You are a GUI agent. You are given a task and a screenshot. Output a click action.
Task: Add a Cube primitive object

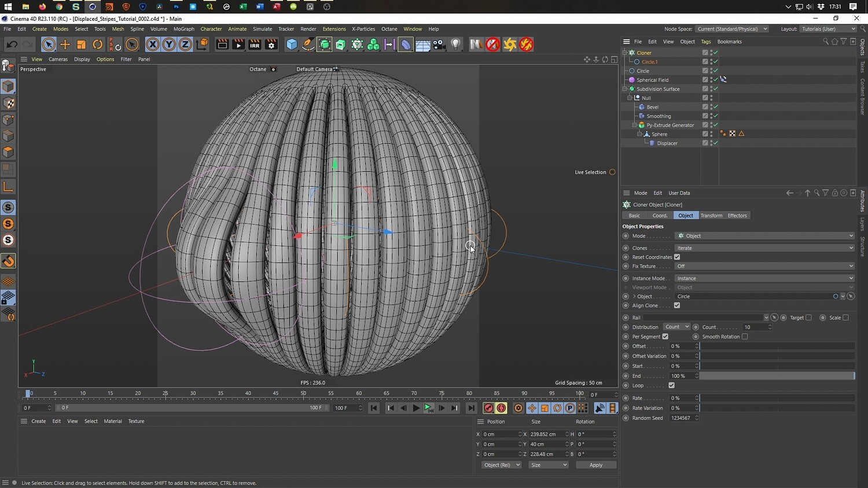click(292, 45)
